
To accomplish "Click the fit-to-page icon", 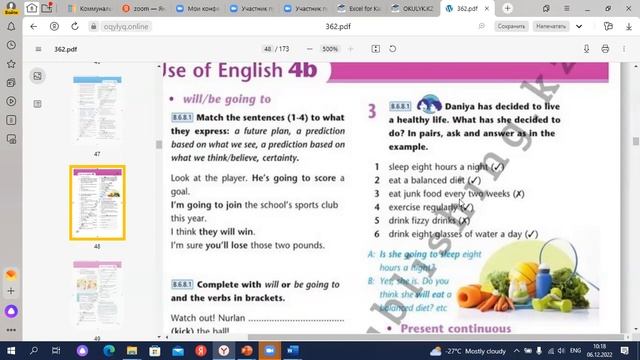I will tap(376, 49).
